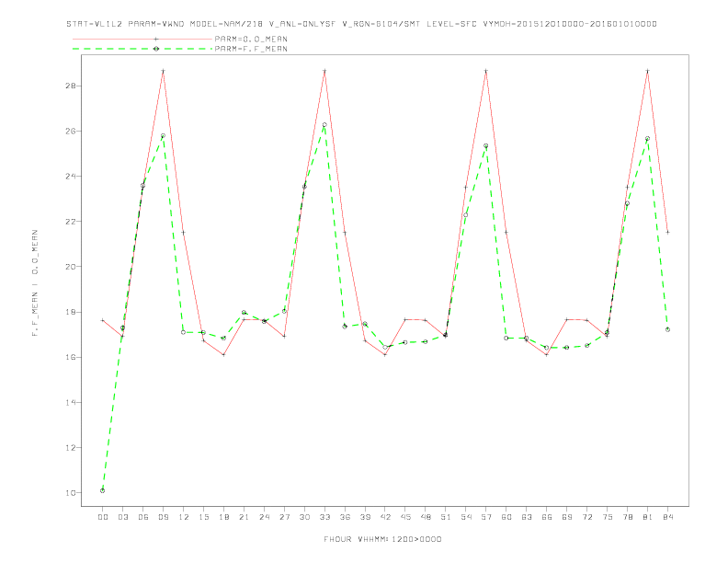Click x-axis tick label 48
728x563 pixels.
coord(426,517)
